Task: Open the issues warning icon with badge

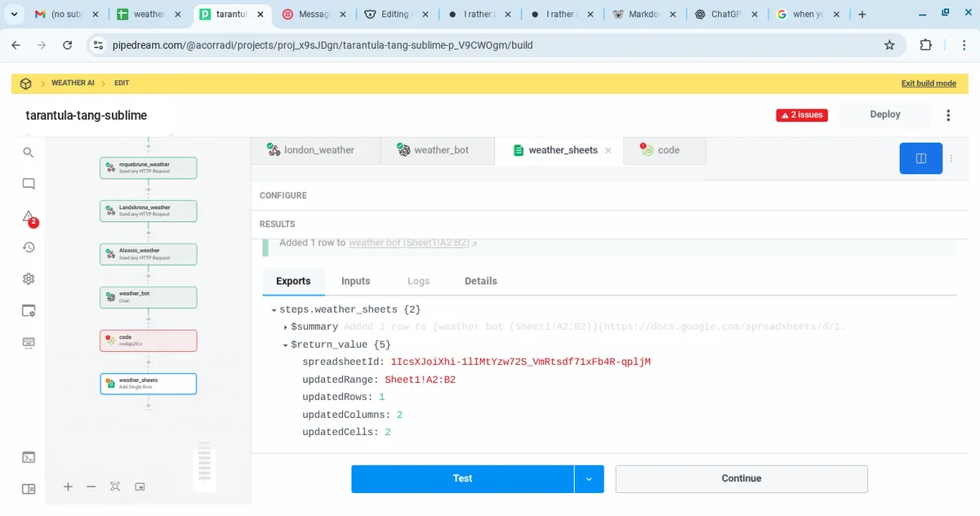Action: (x=29, y=217)
